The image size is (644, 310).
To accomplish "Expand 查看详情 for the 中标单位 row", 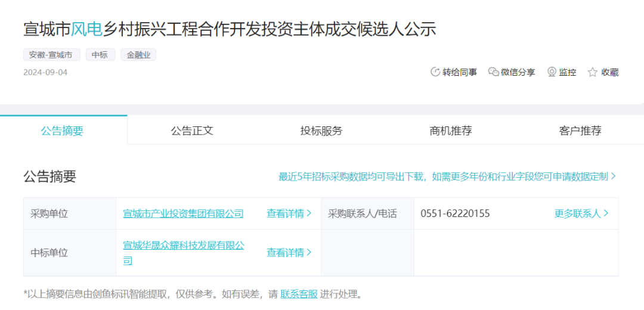I will click(289, 252).
